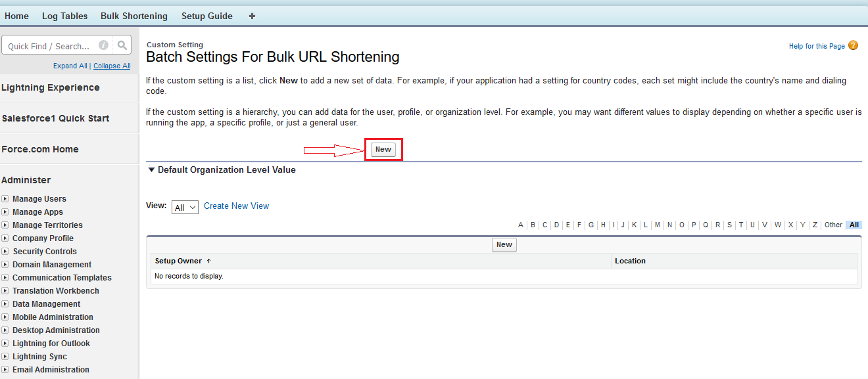This screenshot has height=379, width=868.
Task: Expand the Manage Users arrow icon
Action: [x=5, y=199]
